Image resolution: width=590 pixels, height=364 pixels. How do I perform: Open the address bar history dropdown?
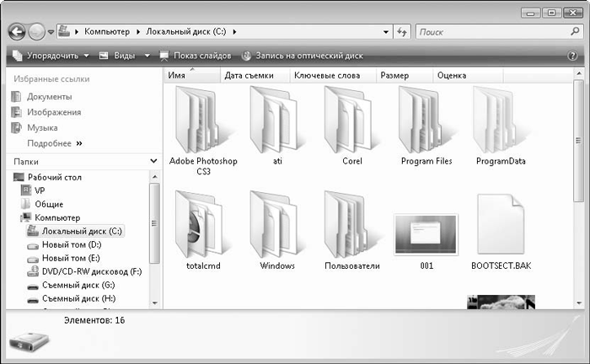point(386,32)
